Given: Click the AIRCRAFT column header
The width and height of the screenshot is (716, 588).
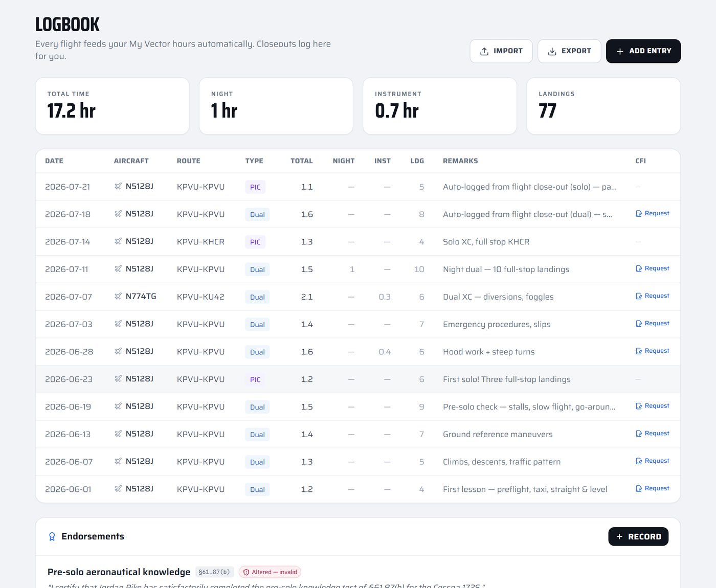Looking at the screenshot, I should point(131,161).
